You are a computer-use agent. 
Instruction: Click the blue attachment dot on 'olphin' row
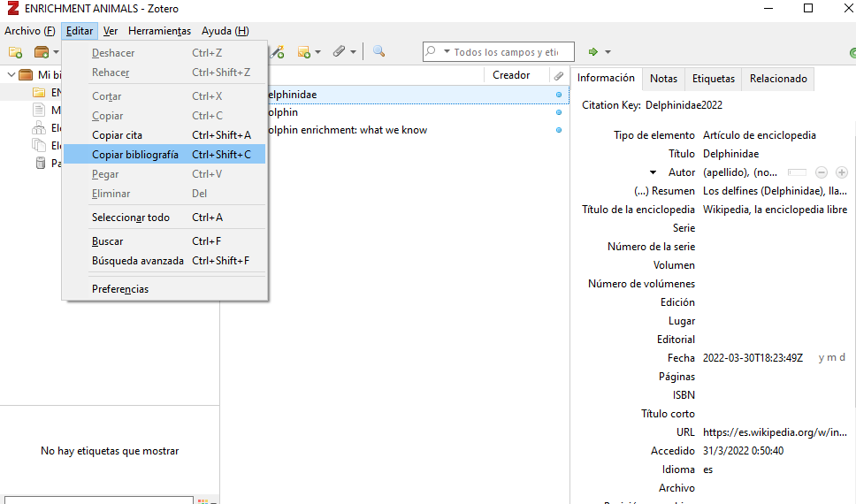click(x=559, y=112)
